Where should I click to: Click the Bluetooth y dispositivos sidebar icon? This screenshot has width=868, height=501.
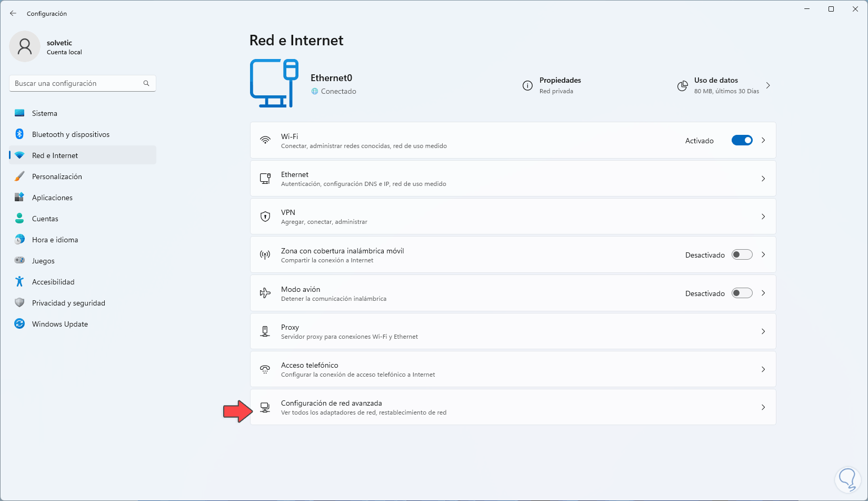[x=19, y=134]
